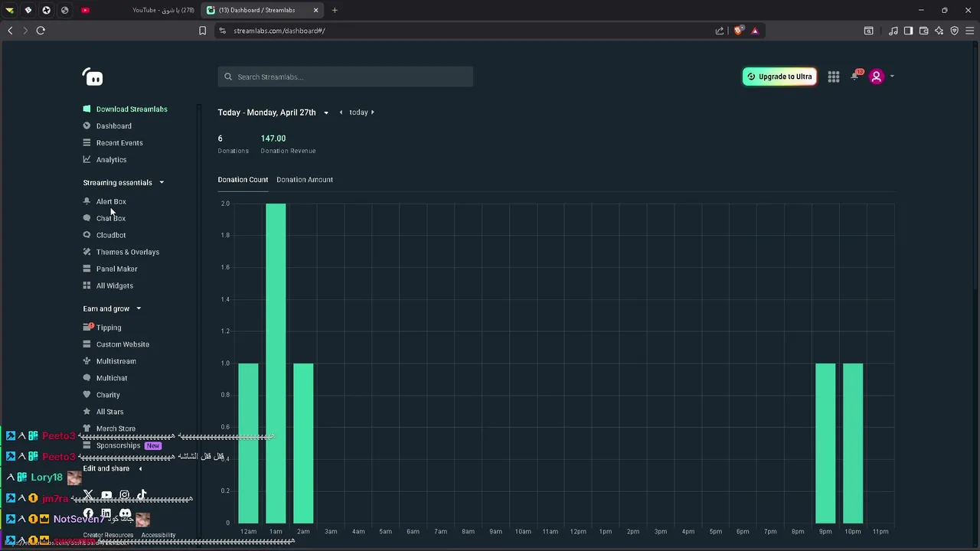Screen dimensions: 980x551
Task: Open Recent Events in the sidebar
Action: (113, 142)
